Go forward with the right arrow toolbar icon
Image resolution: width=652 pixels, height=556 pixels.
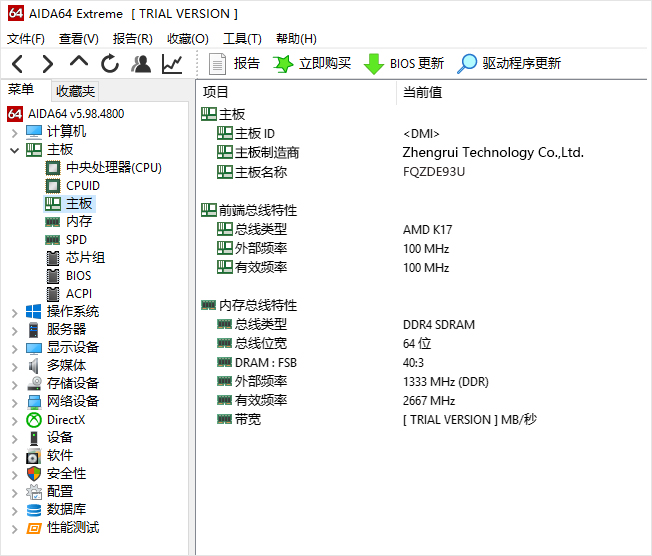(x=48, y=64)
